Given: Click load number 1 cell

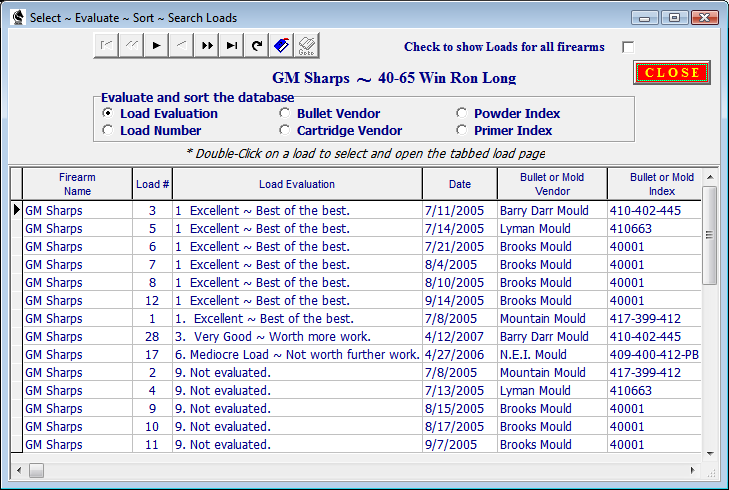Looking at the screenshot, I should (152, 318).
